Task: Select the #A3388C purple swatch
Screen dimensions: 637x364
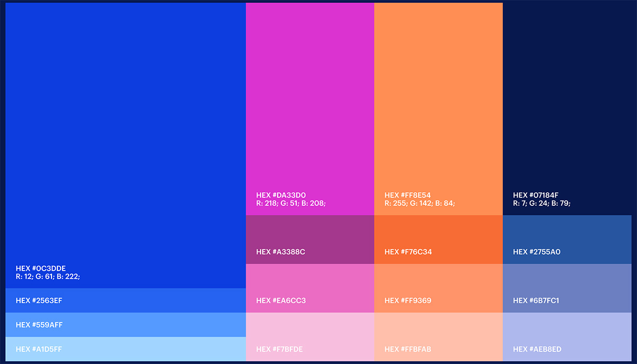Action: (310, 239)
